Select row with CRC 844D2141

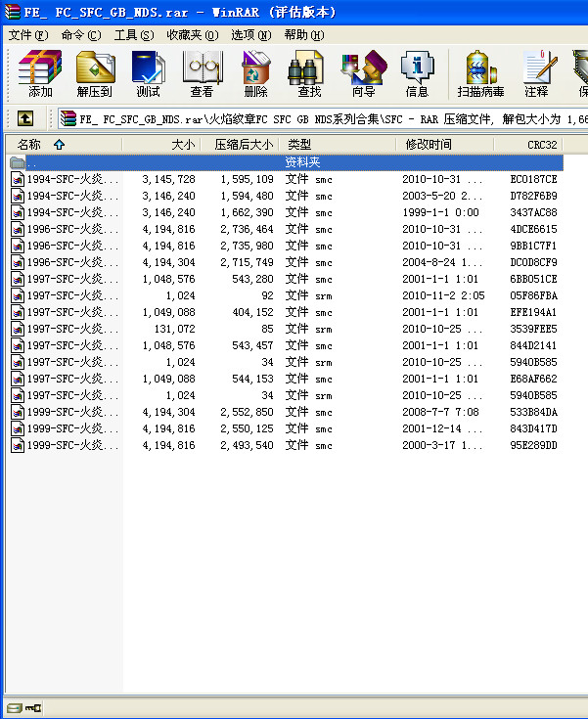(x=285, y=345)
